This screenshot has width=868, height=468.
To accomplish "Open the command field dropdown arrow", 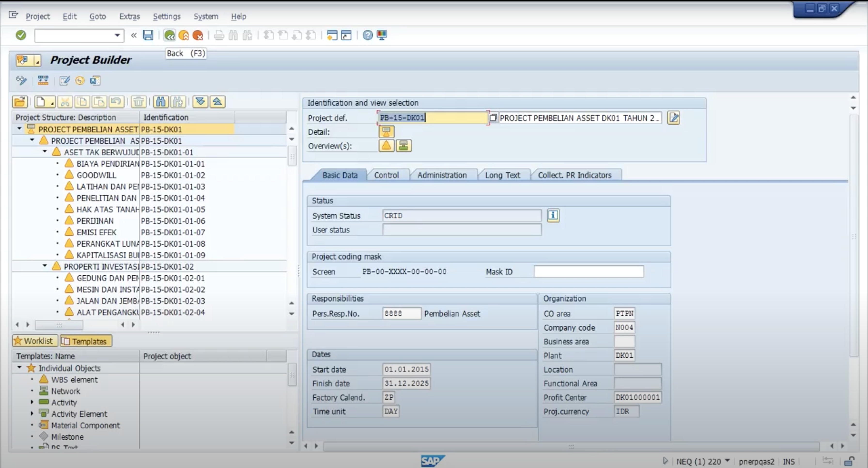I will [117, 35].
